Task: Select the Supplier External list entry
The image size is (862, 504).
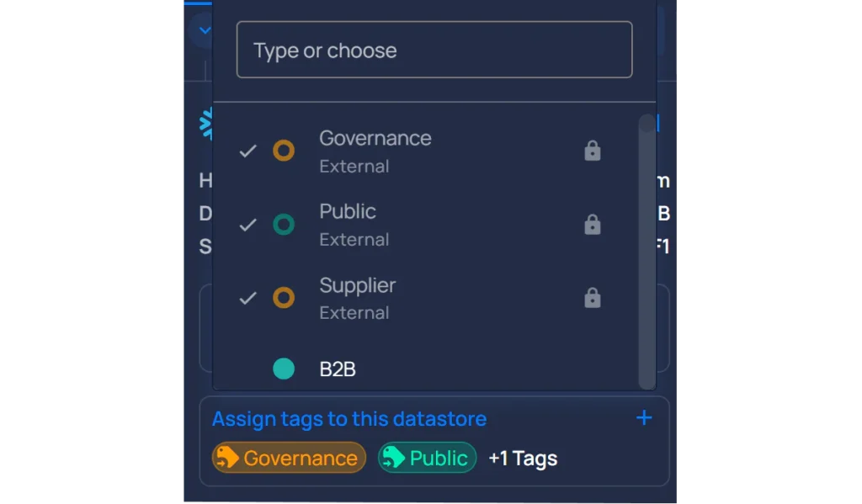Action: [x=426, y=298]
